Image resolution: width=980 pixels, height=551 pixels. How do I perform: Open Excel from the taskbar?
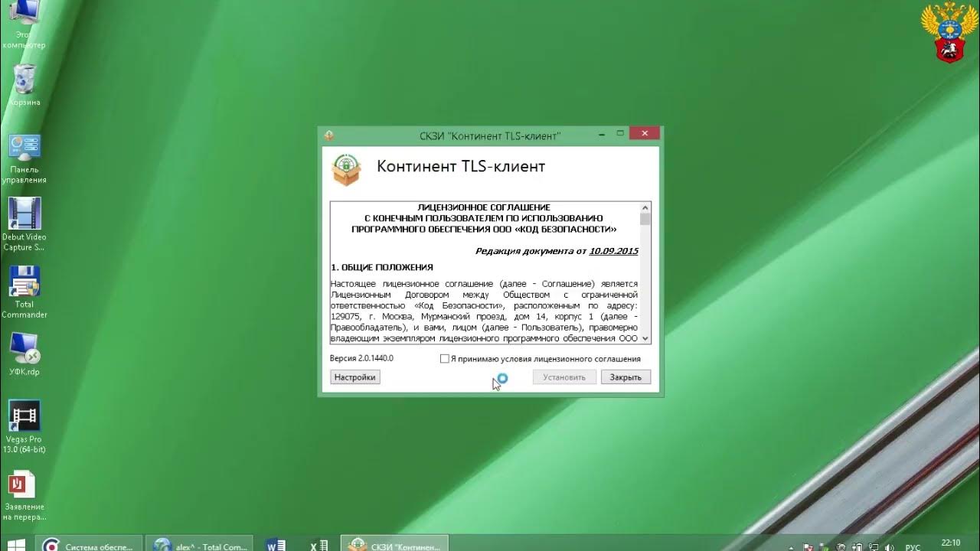318,545
